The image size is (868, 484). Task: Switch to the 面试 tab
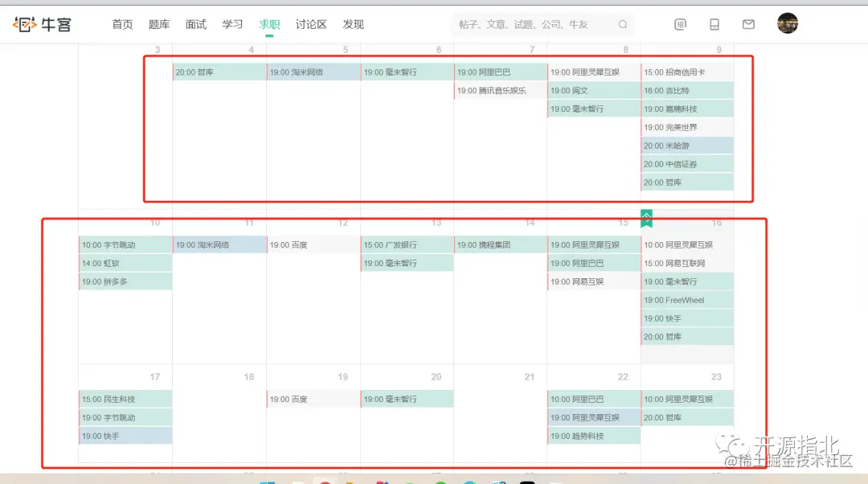196,24
